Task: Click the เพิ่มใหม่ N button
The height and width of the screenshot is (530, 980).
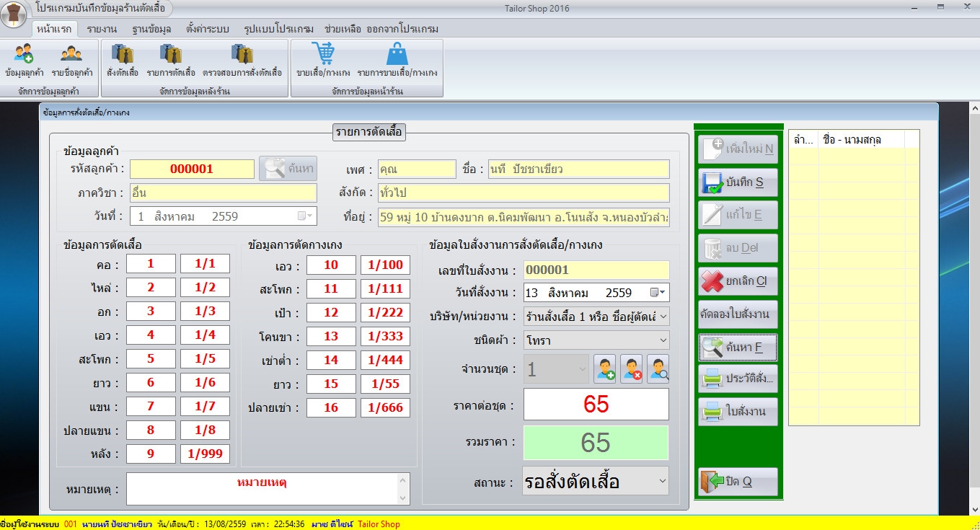Action: pos(738,149)
